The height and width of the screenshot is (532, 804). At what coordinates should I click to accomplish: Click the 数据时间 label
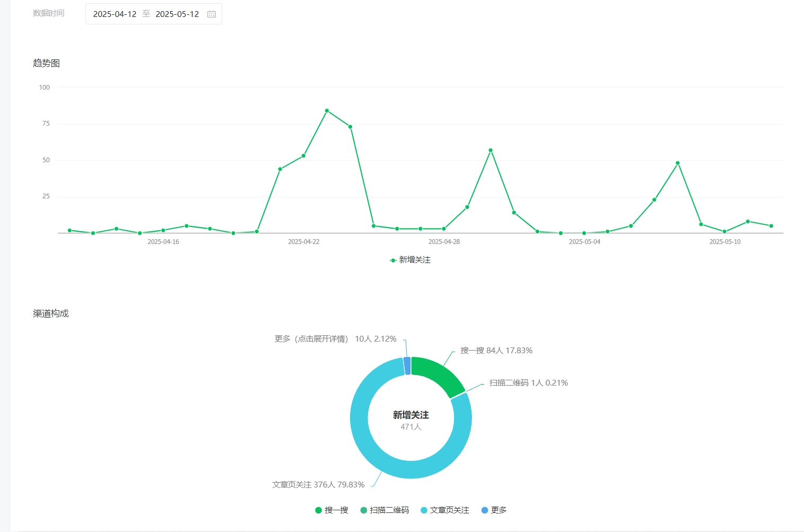pos(49,13)
